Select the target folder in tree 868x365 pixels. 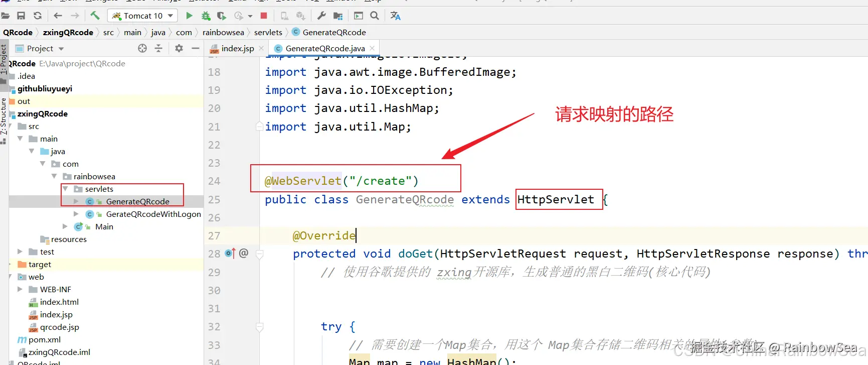click(x=40, y=264)
